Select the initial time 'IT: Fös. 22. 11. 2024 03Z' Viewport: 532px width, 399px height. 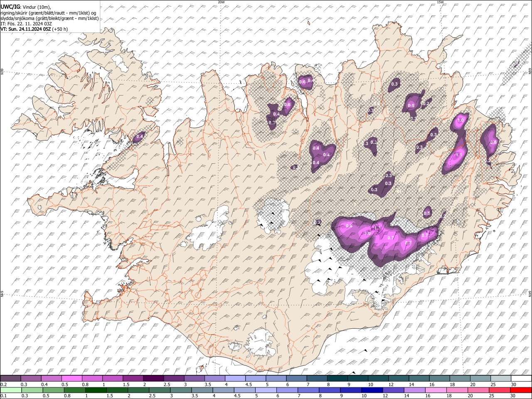pyautogui.click(x=26, y=24)
